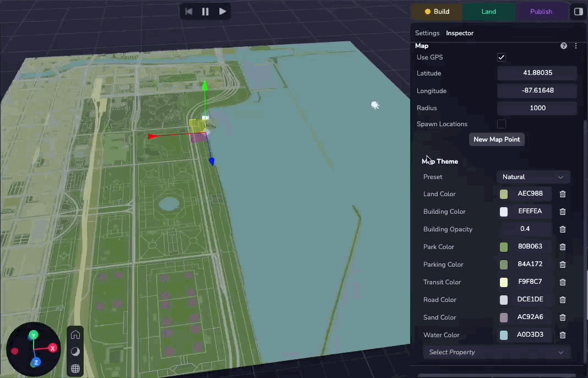Uncheck the Use GPS checkbox
The height and width of the screenshot is (378, 588).
coord(501,57)
